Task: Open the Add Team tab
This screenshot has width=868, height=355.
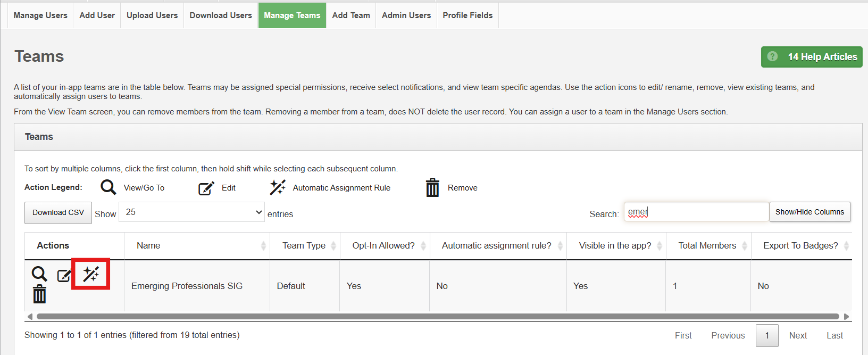Action: (351, 15)
